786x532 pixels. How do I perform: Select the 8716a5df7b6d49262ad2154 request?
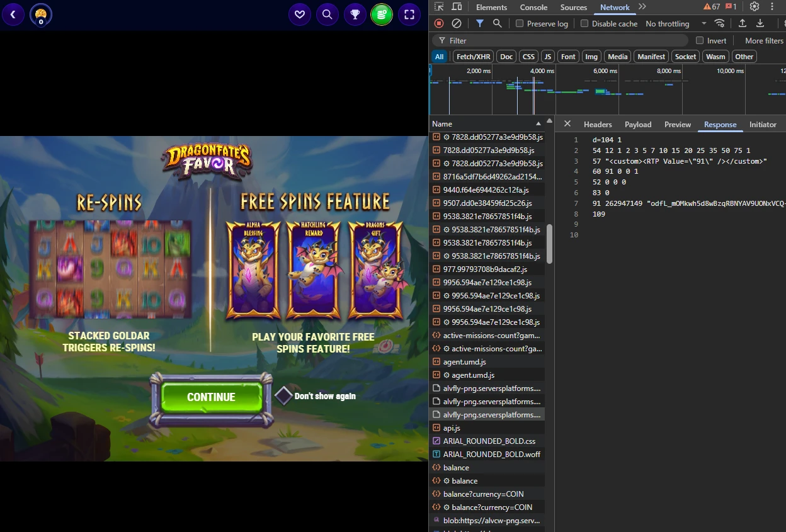click(487, 176)
